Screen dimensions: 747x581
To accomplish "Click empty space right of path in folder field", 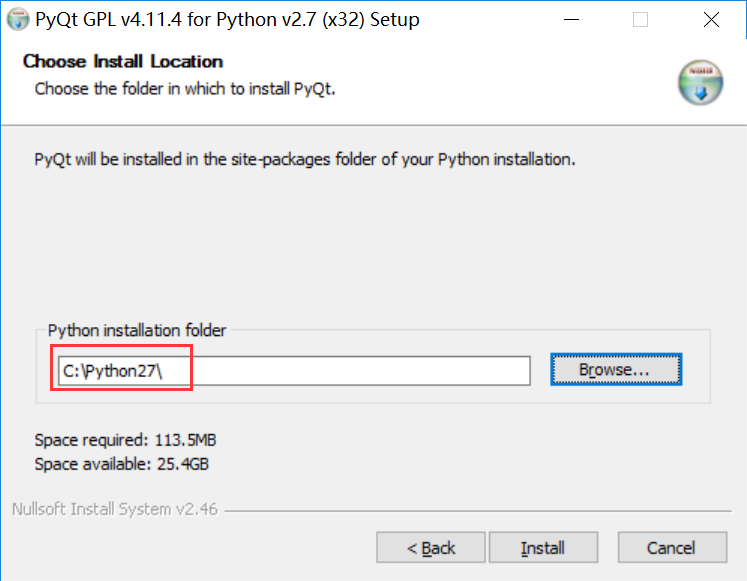I will click(x=360, y=370).
